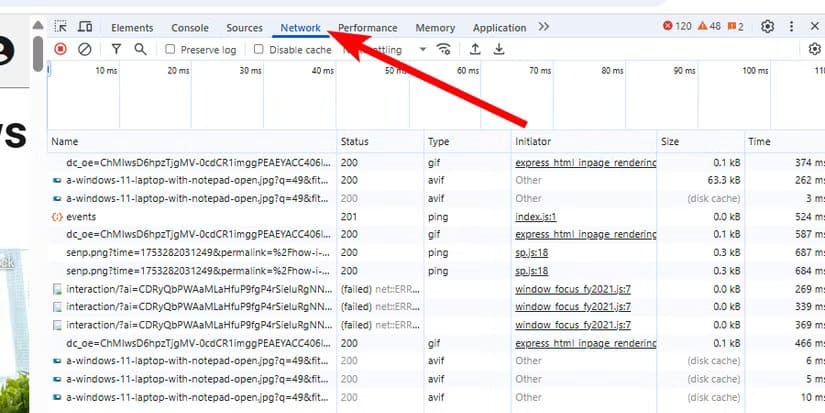Export HAR file download icon
This screenshot has width=825, height=413.
coord(499,49)
